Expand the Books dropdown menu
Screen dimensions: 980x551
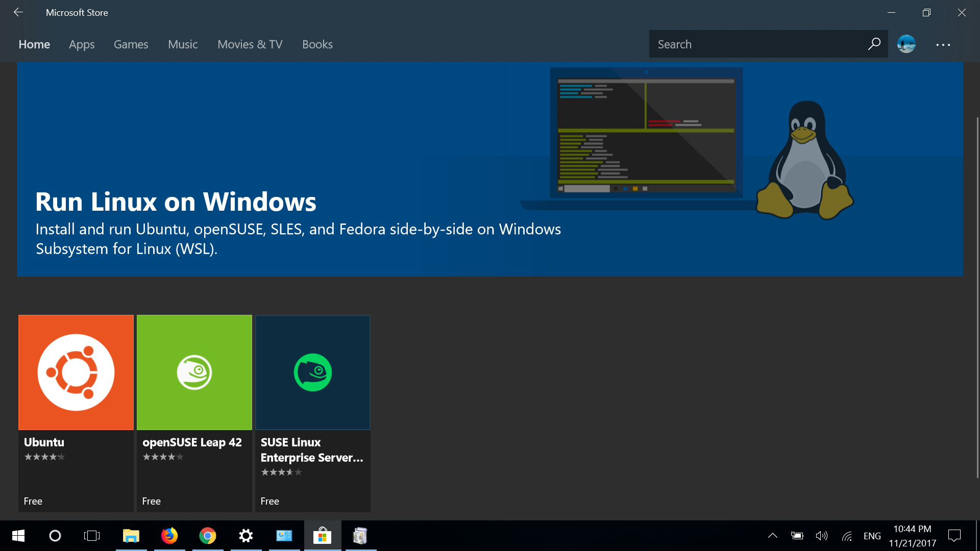pyautogui.click(x=317, y=44)
